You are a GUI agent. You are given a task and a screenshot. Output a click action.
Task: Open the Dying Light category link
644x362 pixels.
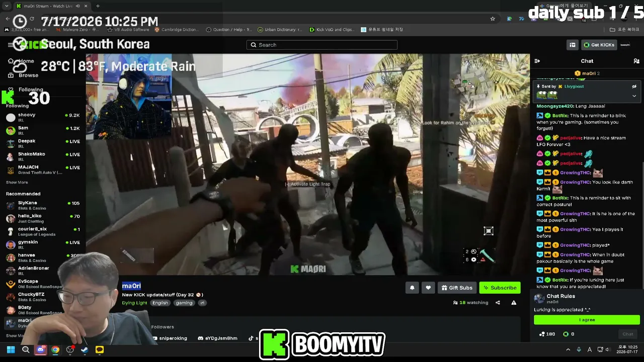pyautogui.click(x=134, y=303)
